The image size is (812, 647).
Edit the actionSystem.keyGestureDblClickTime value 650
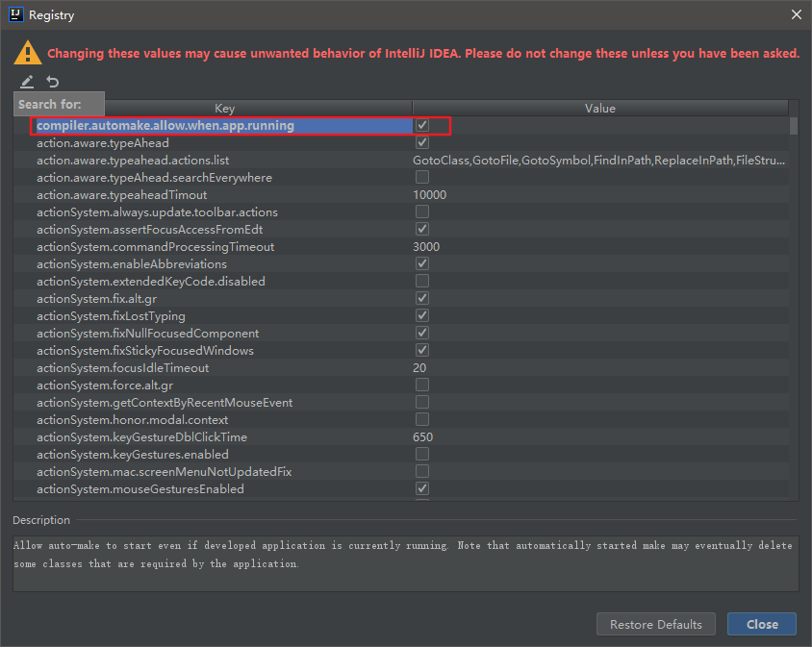(422, 436)
